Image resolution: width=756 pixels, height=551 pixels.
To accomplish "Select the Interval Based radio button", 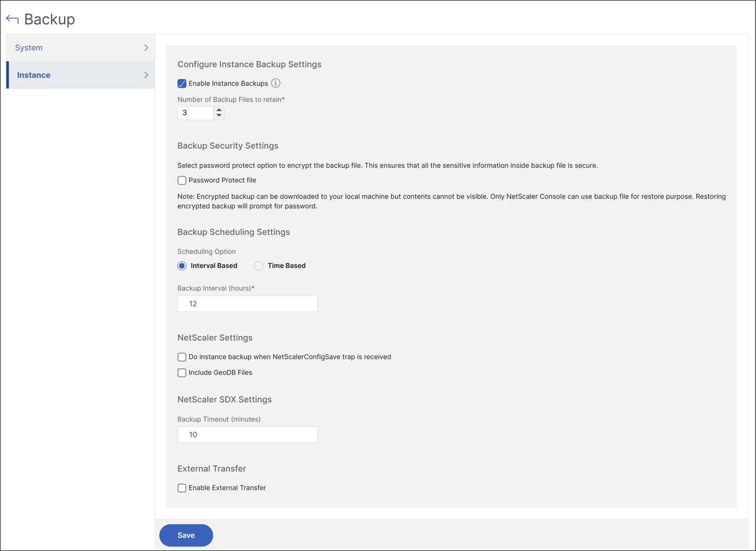I will [x=182, y=266].
